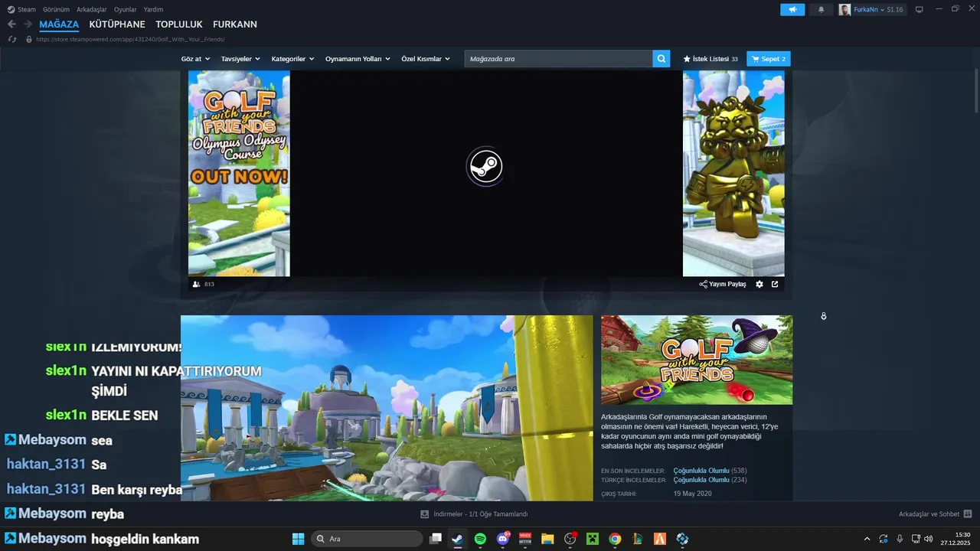Viewport: 980px width, 551px height.
Task: Open the clock and date panel
Action: click(955, 539)
